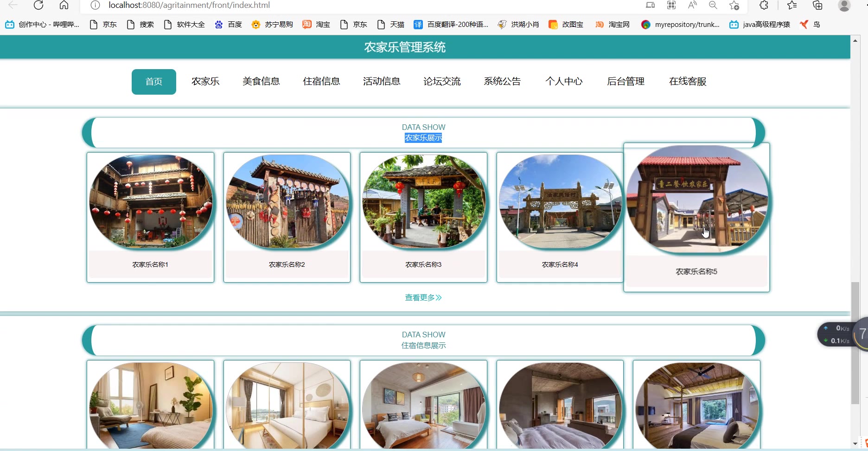
Task: Click the 农家乐名称3 caption text
Action: pos(423,264)
